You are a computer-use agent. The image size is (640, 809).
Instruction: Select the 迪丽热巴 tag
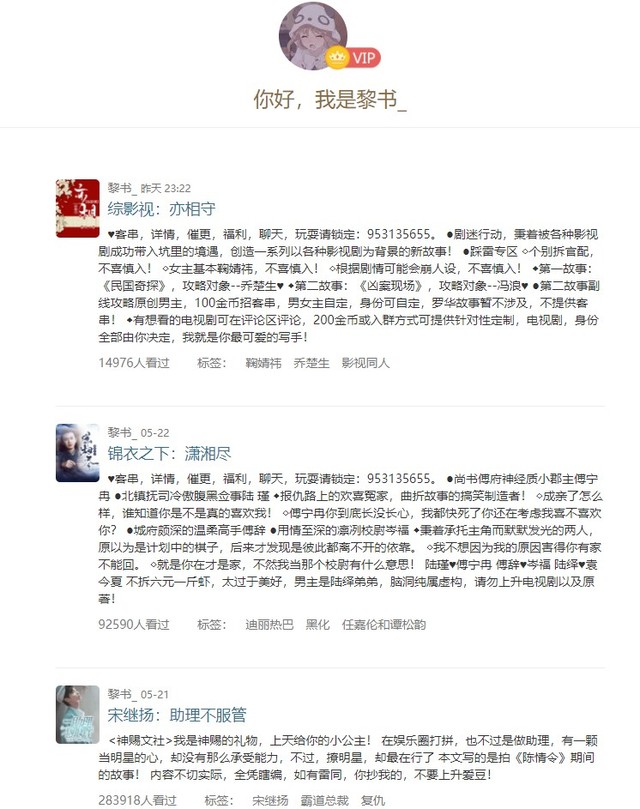point(269,625)
